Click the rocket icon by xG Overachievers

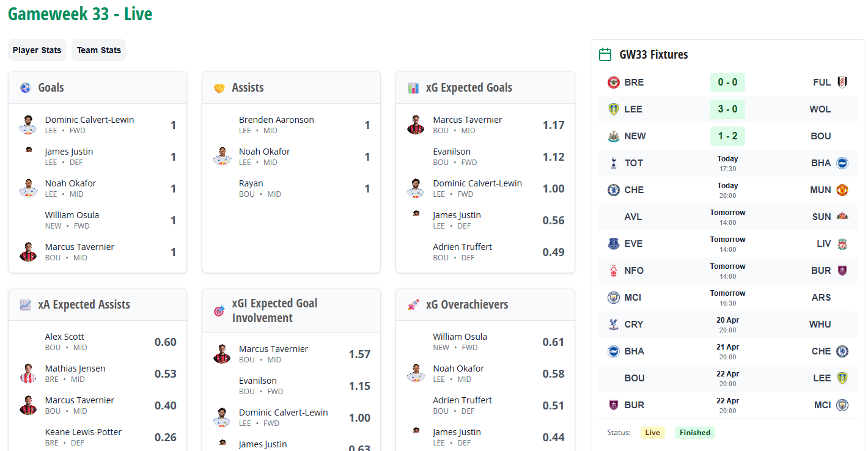[x=413, y=304]
